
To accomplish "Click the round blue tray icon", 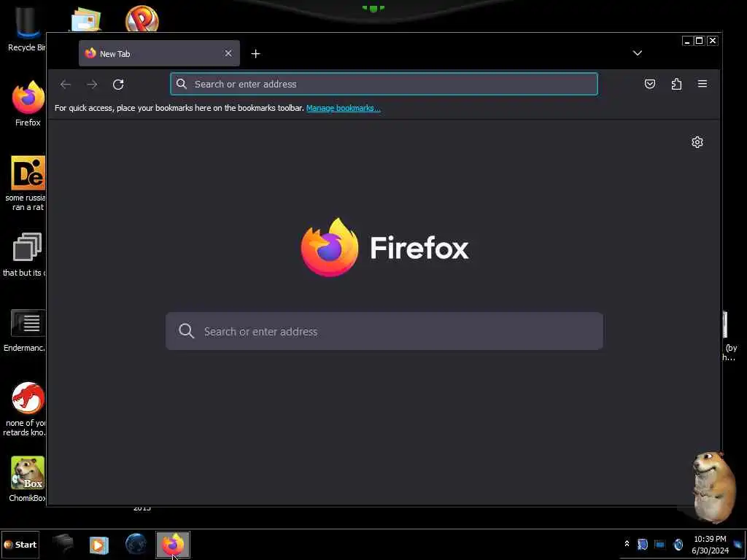I will (x=678, y=544).
